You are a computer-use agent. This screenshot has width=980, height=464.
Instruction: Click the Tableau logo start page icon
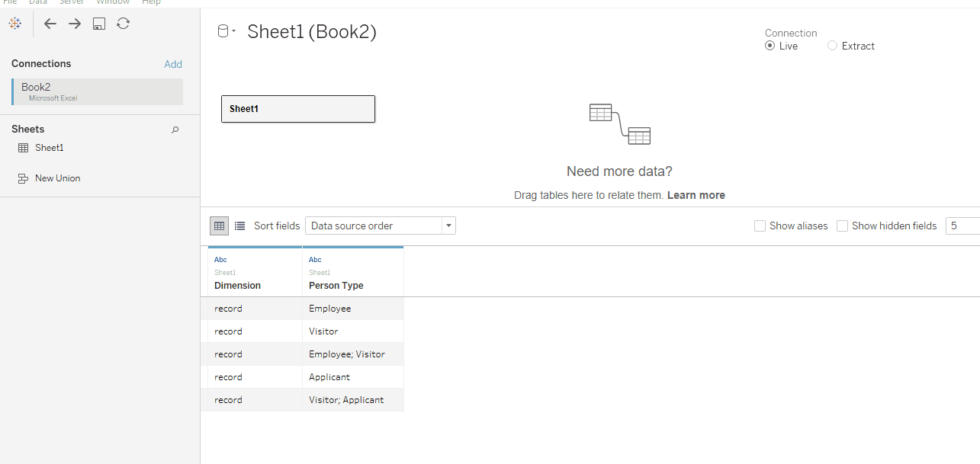tap(15, 24)
